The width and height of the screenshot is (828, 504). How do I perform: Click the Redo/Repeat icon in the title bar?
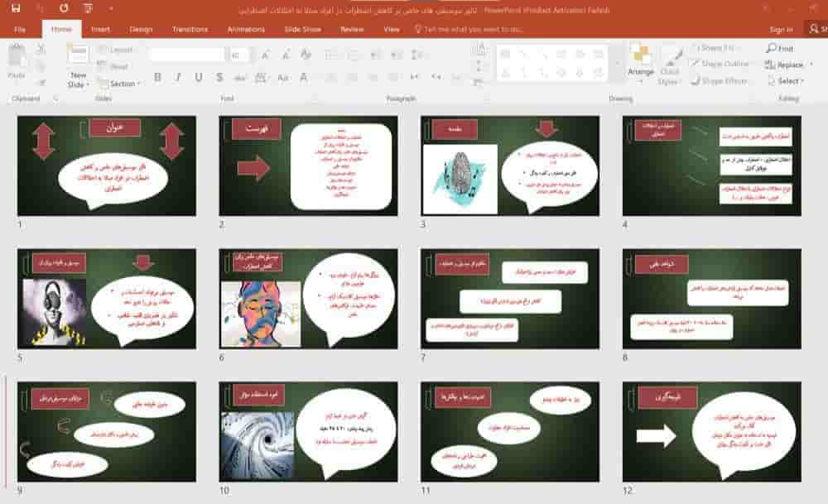coord(64,8)
